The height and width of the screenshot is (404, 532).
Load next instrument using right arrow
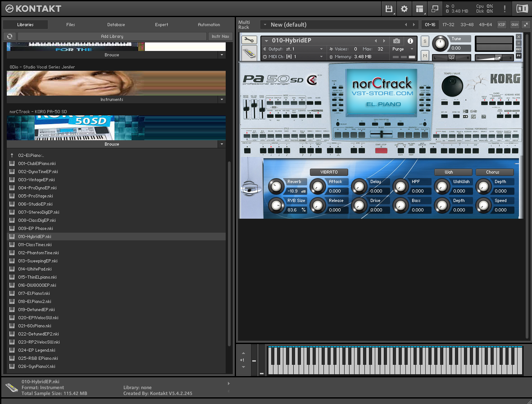point(384,41)
